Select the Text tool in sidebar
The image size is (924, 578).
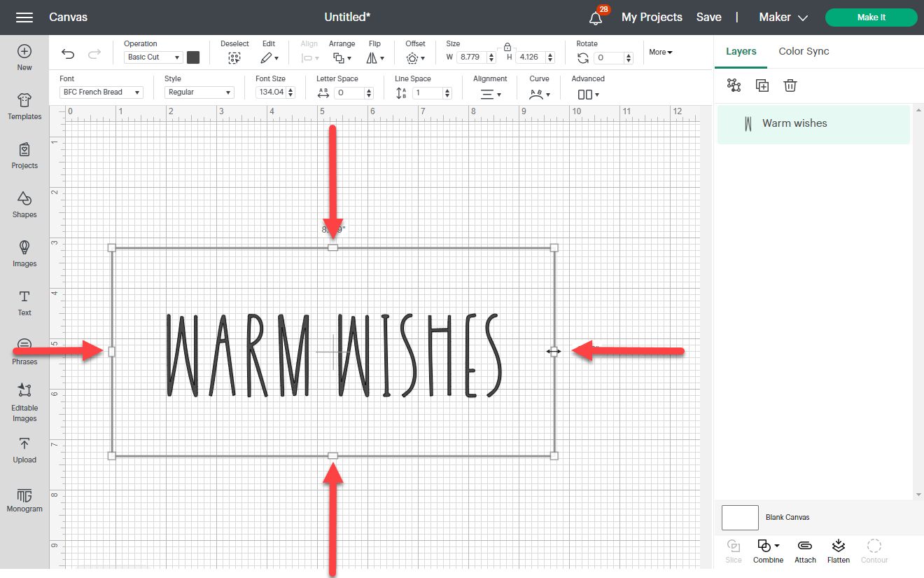pyautogui.click(x=24, y=303)
